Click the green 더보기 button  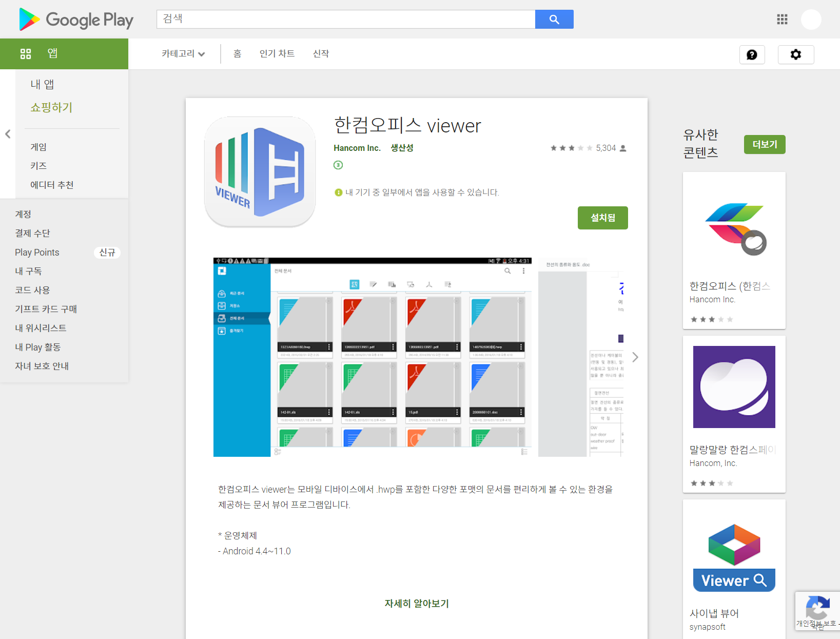(765, 144)
